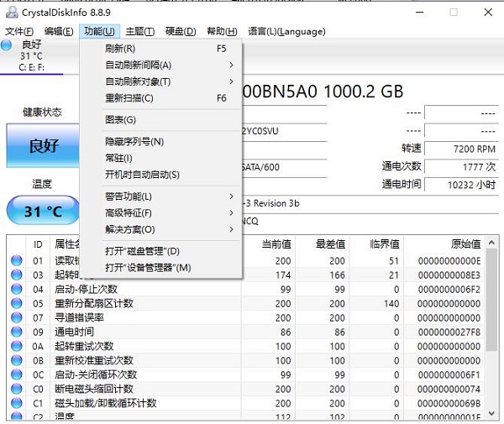Select 打开"磁盘管理"(D) entry
504x424 pixels.
pos(160,251)
